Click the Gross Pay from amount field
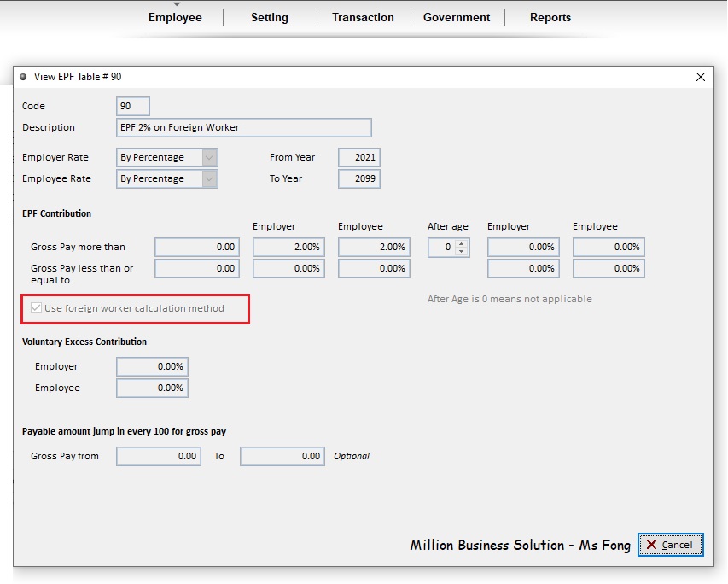 (x=159, y=456)
